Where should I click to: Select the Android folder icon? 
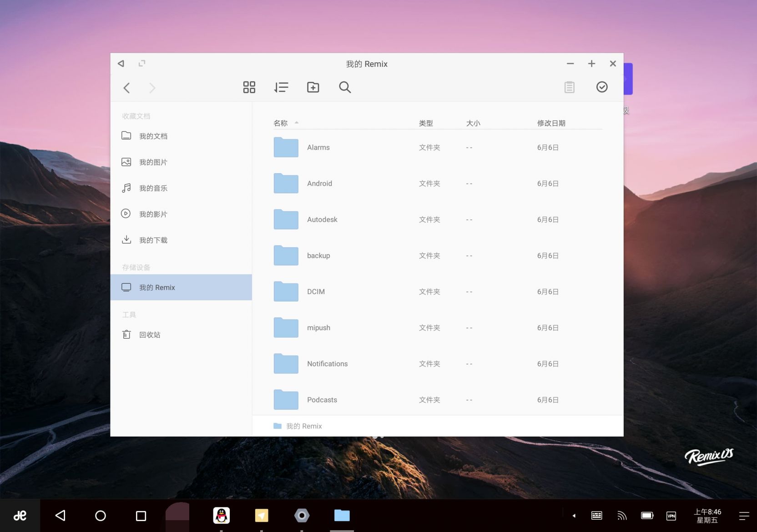tap(286, 183)
